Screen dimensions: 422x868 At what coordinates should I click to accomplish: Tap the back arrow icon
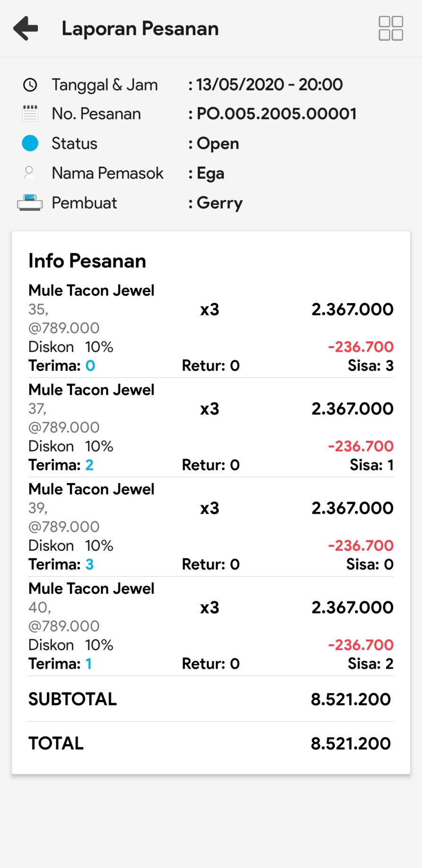tap(26, 28)
